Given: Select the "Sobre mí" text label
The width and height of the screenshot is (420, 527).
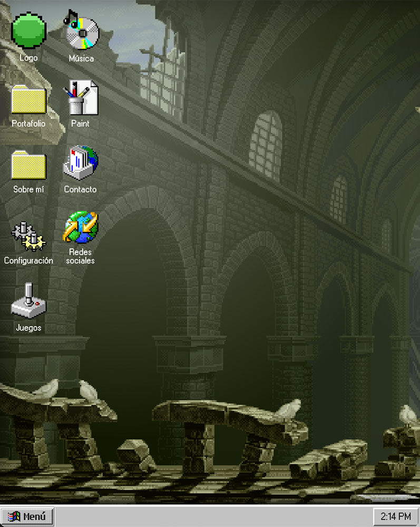Looking at the screenshot, I should (28, 189).
